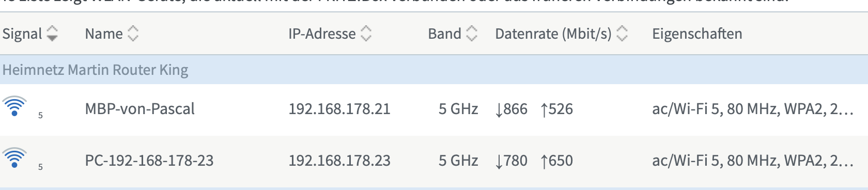This screenshot has width=868, height=190.
Task: Click the Name column header text
Action: [x=104, y=34]
